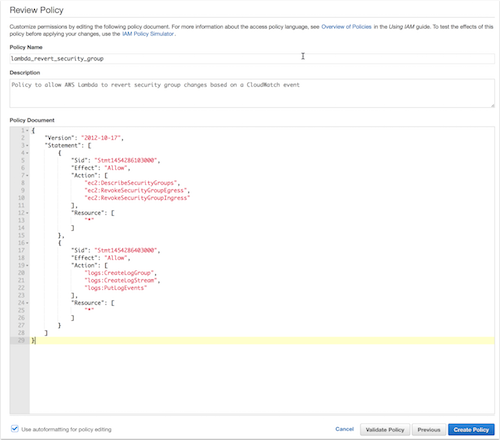The image size is (500, 440).
Task: Collapse the Statement array fold on line 3
Action: 27,146
